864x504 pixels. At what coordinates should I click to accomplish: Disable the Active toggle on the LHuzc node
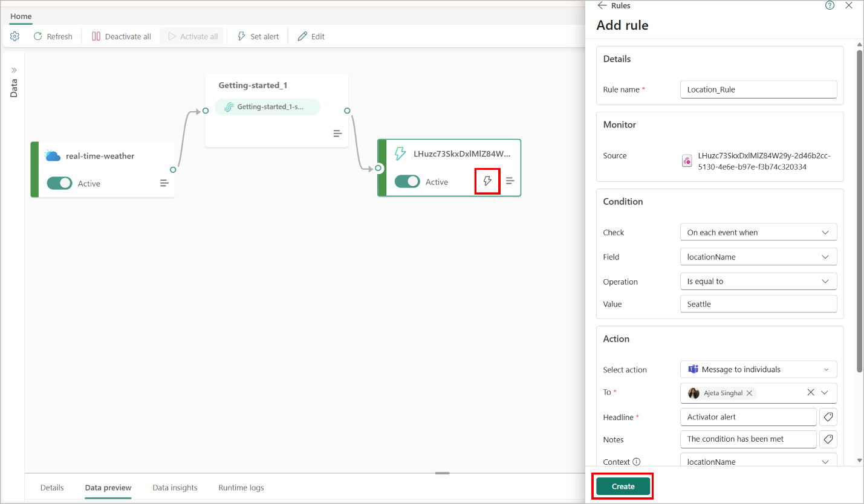point(408,181)
